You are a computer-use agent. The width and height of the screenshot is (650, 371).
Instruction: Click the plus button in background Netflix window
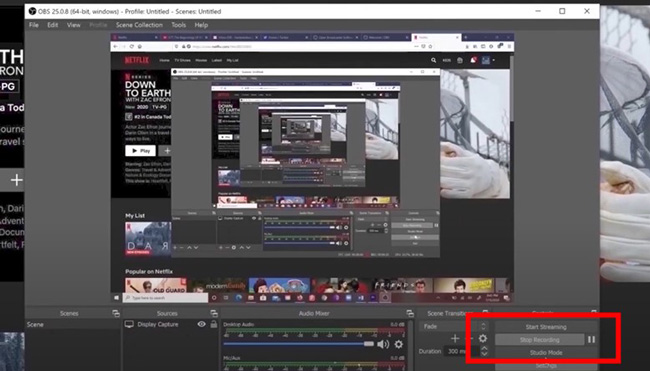(17, 180)
